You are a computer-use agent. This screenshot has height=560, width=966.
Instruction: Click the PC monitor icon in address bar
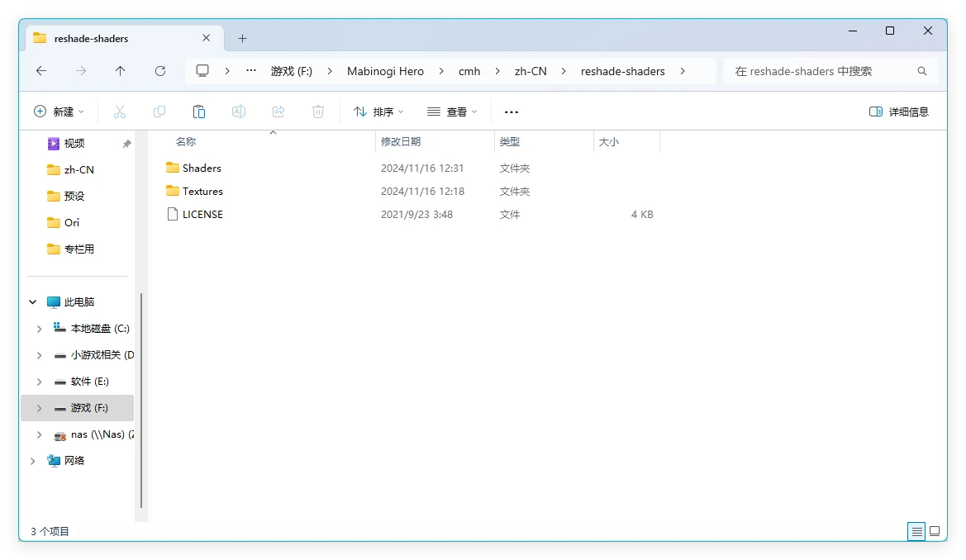(x=202, y=71)
